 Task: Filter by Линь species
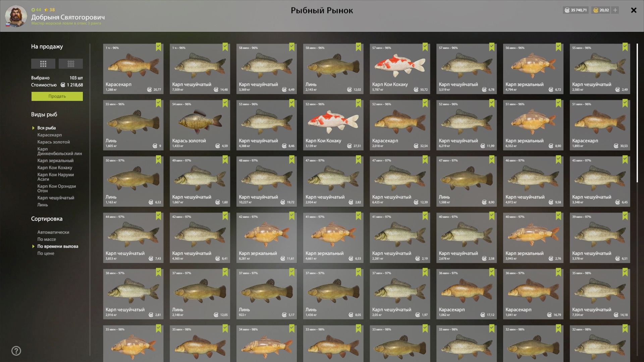point(43,205)
